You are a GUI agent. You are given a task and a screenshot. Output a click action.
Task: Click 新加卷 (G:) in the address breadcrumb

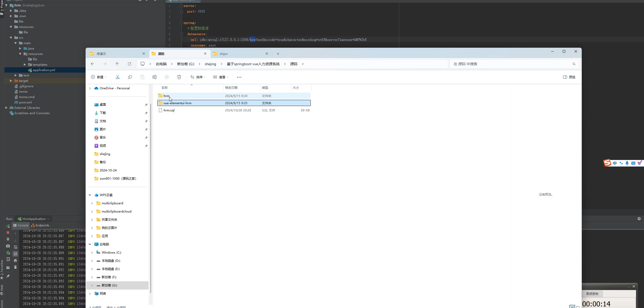[186, 64]
